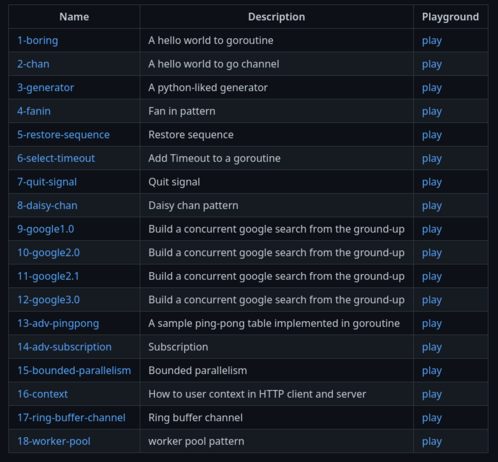The height and width of the screenshot is (462, 498).
Task: Open the 13-adv-pingpong link
Action: tap(58, 323)
